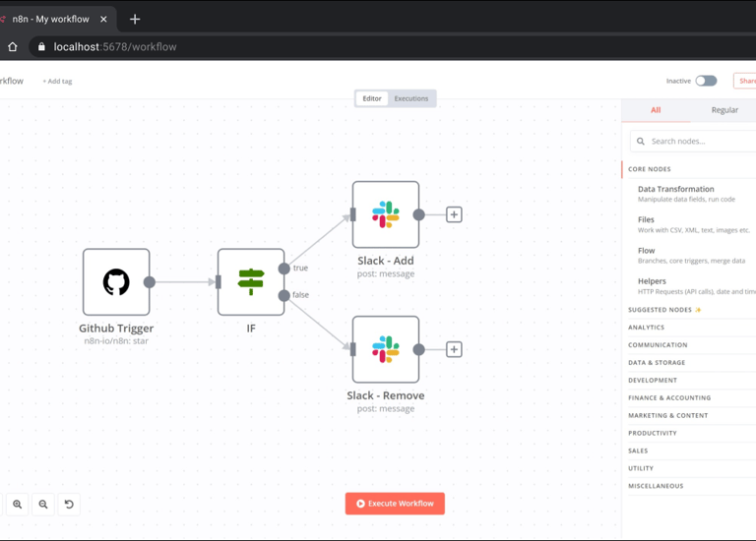Select the Github Trigger node icon
This screenshot has height=541, width=756.
pyautogui.click(x=116, y=282)
